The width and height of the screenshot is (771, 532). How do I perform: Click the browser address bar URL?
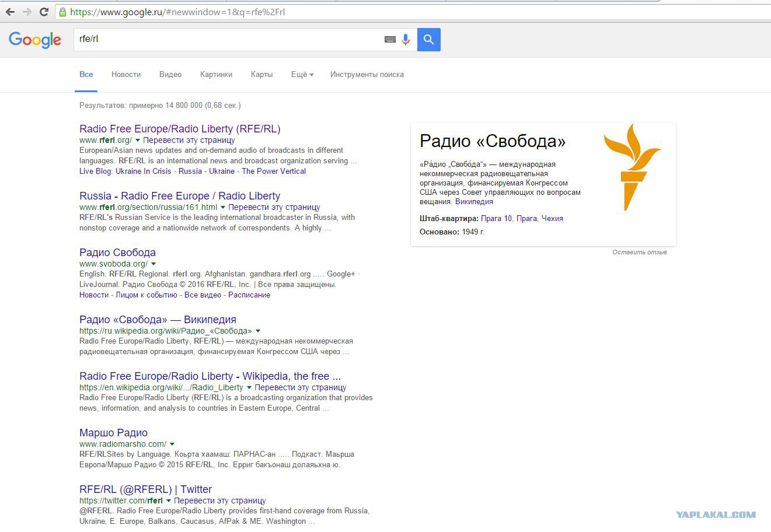point(177,12)
